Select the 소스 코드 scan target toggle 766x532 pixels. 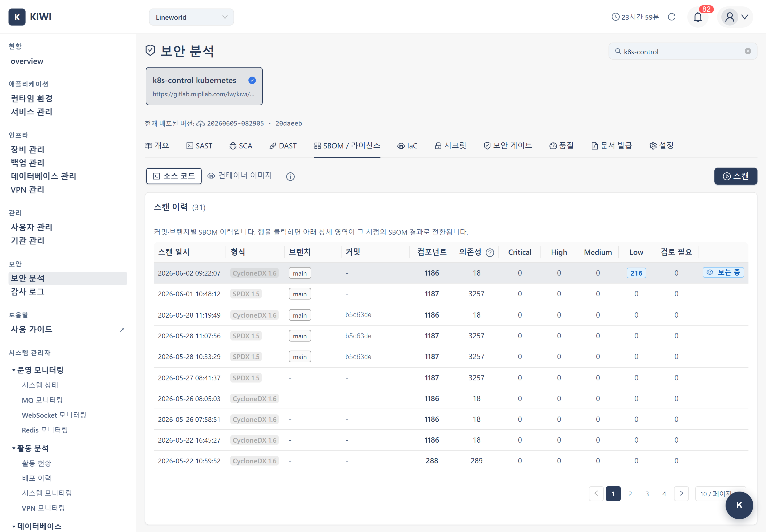tap(174, 176)
